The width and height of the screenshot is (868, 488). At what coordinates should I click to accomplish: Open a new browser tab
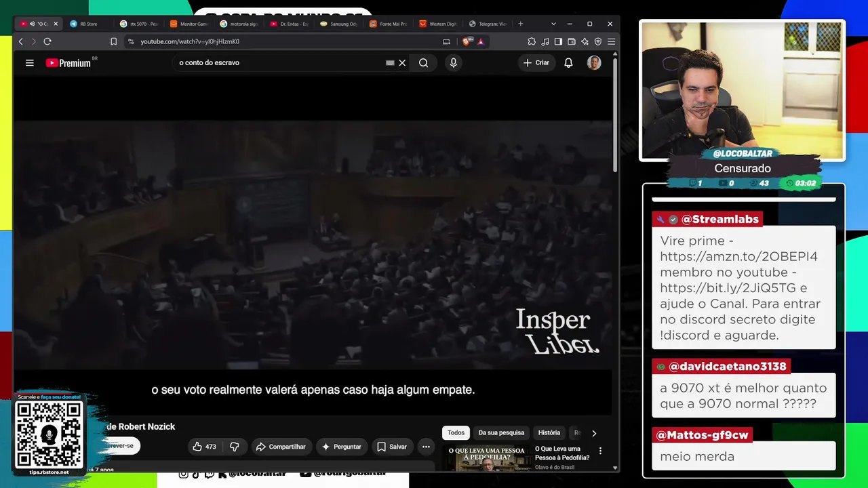(x=521, y=24)
